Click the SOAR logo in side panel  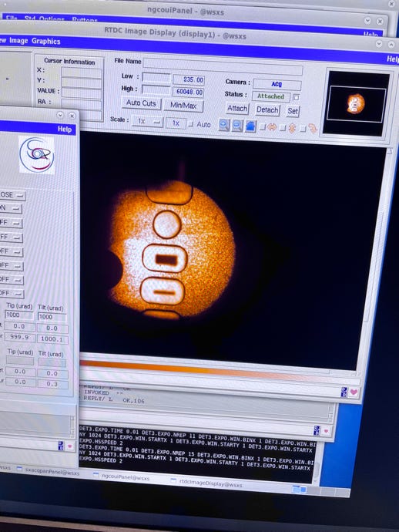click(x=36, y=154)
